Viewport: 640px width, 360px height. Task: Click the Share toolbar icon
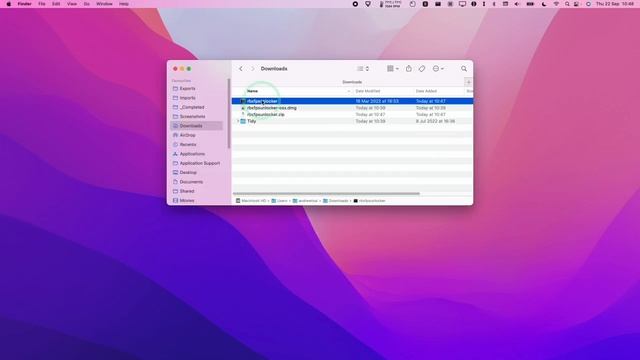tap(409, 69)
